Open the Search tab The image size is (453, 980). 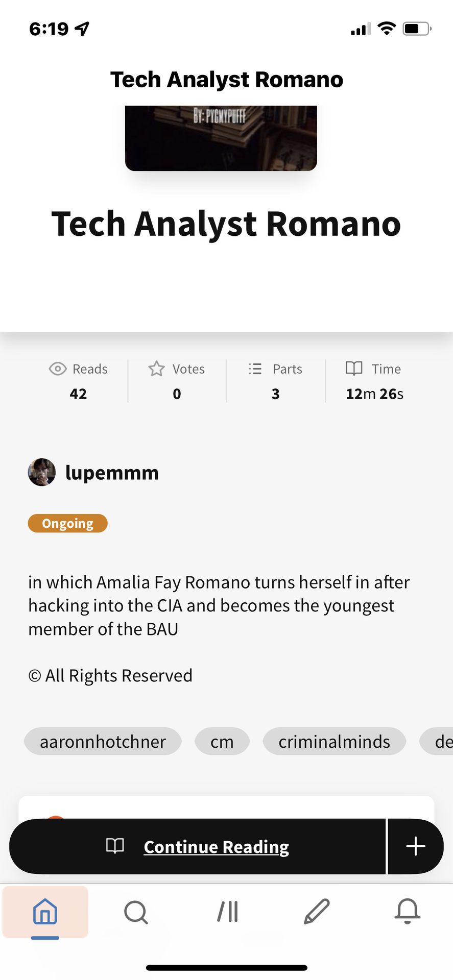[x=136, y=912]
